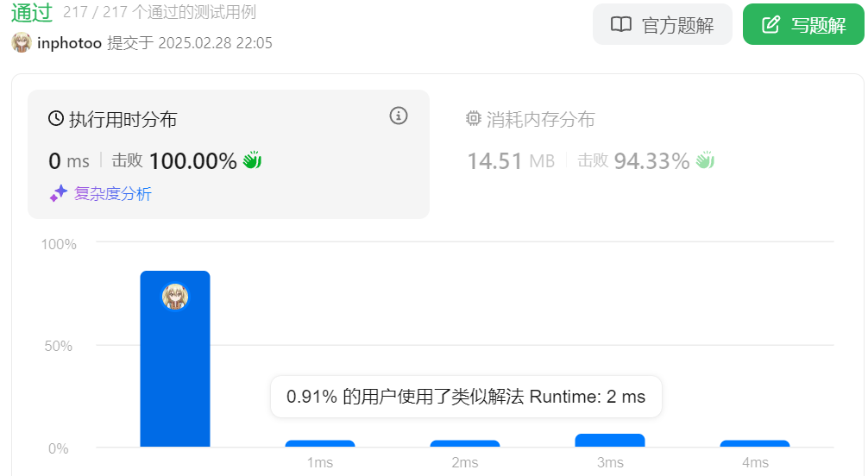This screenshot has height=476, width=868.
Task: Click the chart bar above 1ms
Action: 320,444
